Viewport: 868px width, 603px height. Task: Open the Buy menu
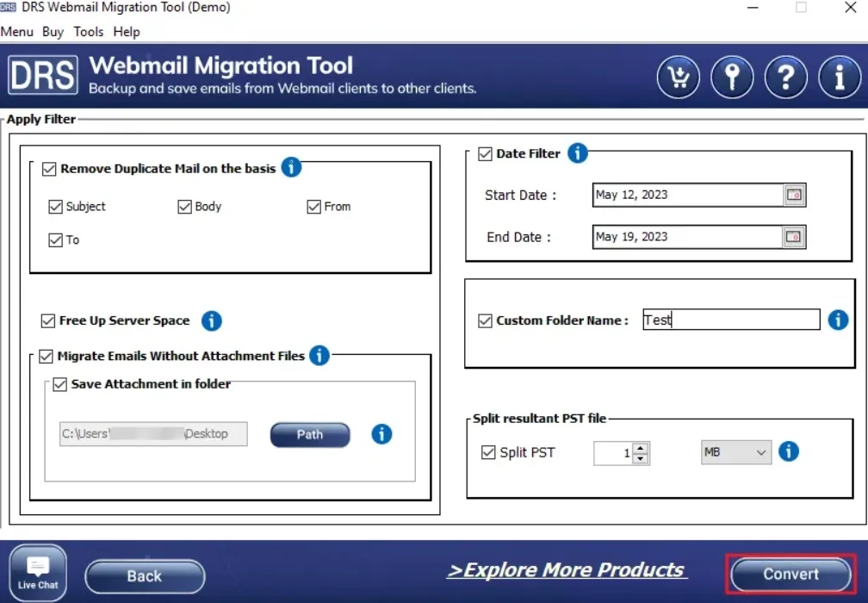pos(53,32)
